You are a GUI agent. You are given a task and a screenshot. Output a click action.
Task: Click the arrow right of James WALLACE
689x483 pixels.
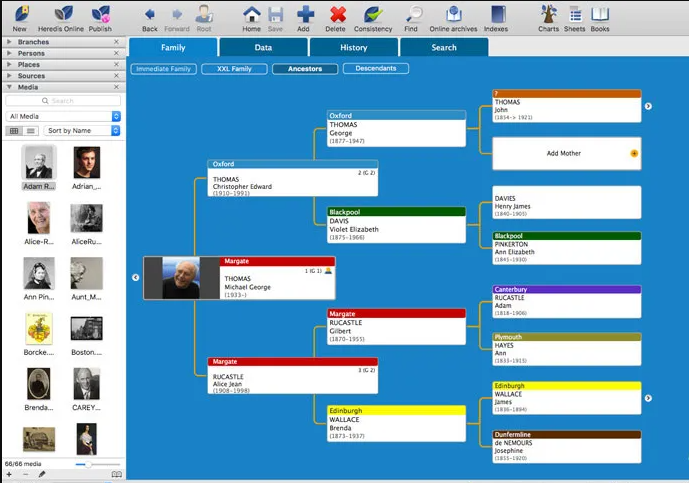(x=648, y=398)
